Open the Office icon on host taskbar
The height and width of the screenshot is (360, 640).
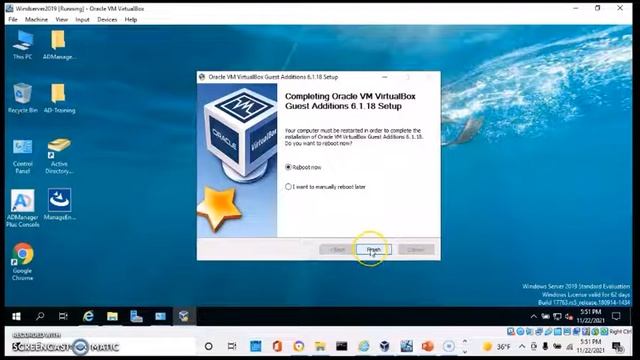(277, 347)
